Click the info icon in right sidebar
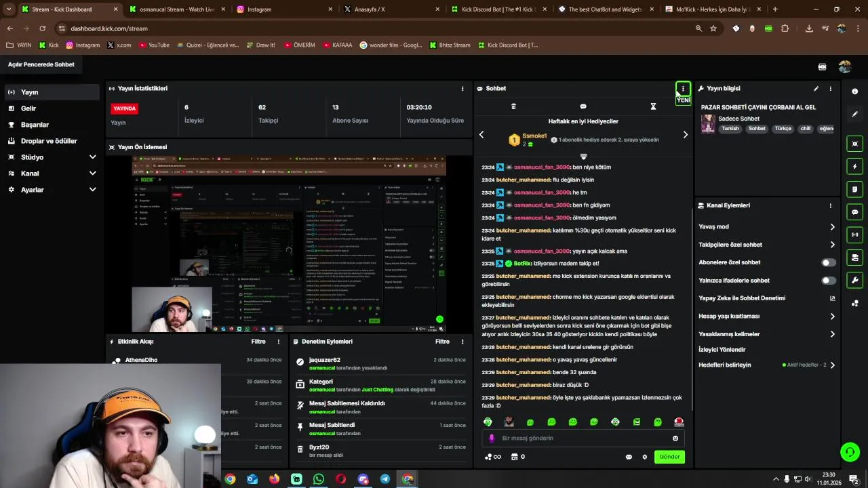The image size is (868, 488). pos(854,91)
